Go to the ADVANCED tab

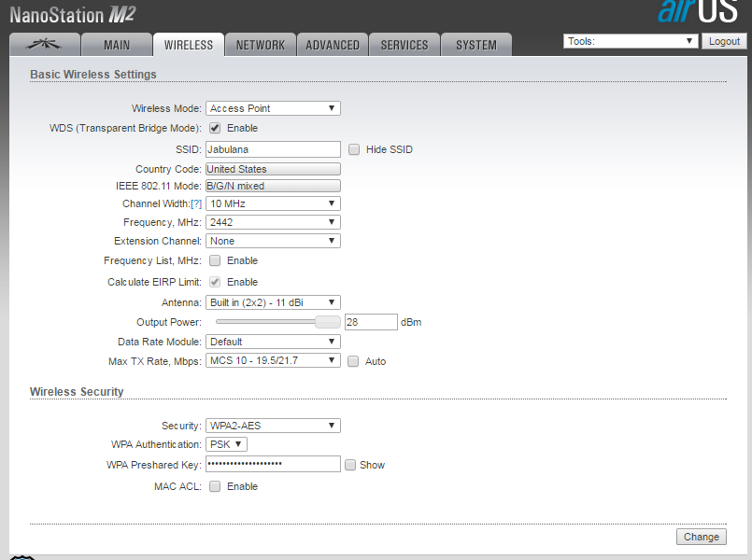(x=333, y=45)
